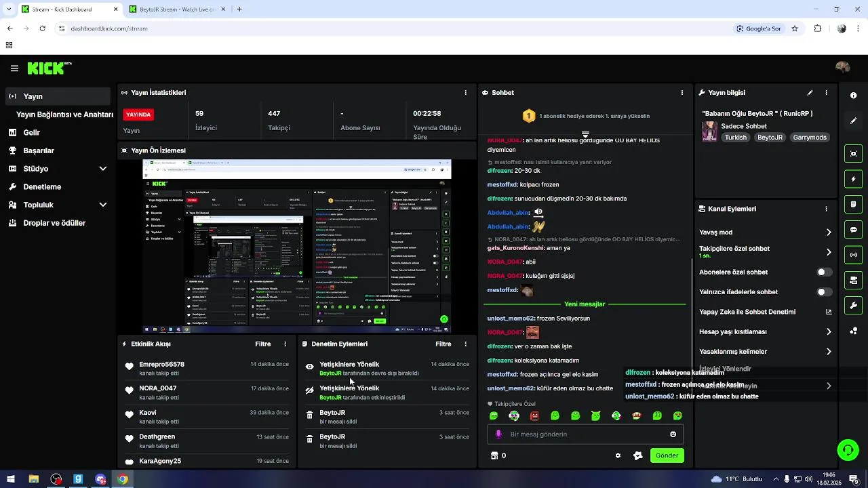Click the pencil icon in right sidebar
The width and height of the screenshot is (868, 488).
click(853, 121)
